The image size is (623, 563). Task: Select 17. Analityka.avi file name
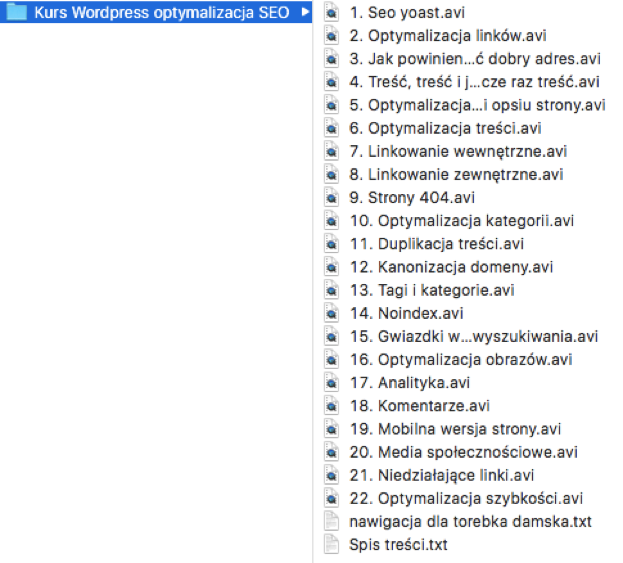click(x=410, y=383)
